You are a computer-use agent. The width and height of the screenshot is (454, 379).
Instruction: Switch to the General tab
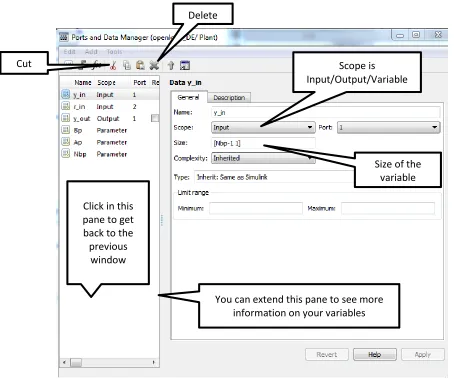click(x=189, y=97)
